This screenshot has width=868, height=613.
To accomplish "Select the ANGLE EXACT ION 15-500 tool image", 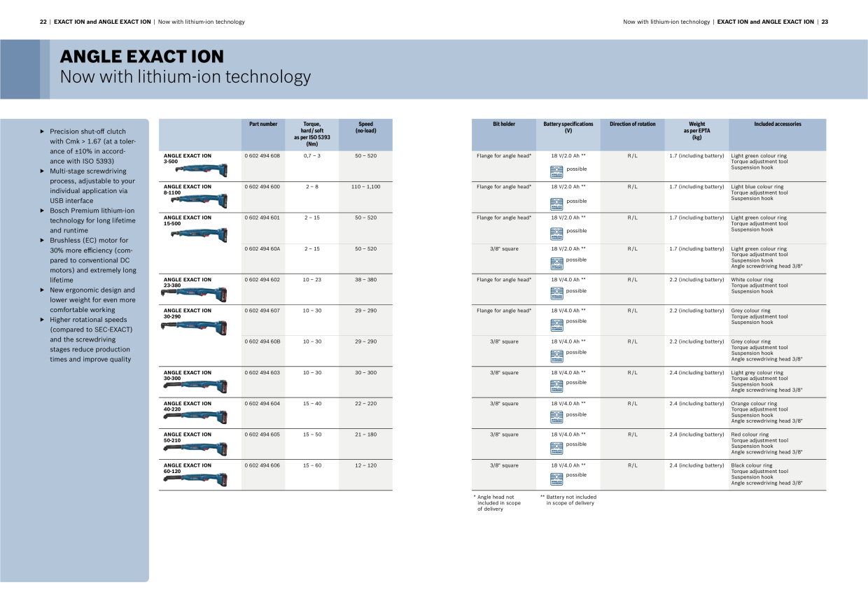I will [200, 233].
